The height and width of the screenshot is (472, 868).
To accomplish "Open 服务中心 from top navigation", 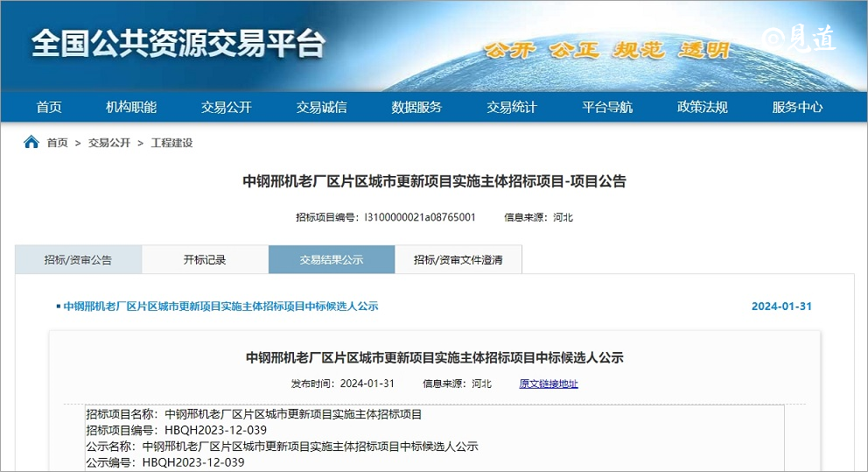I will point(797,107).
